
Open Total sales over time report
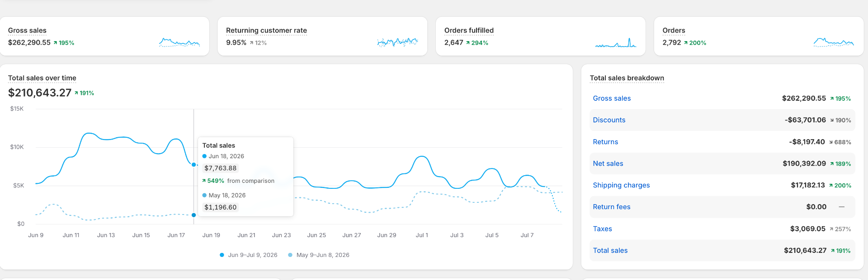point(42,78)
